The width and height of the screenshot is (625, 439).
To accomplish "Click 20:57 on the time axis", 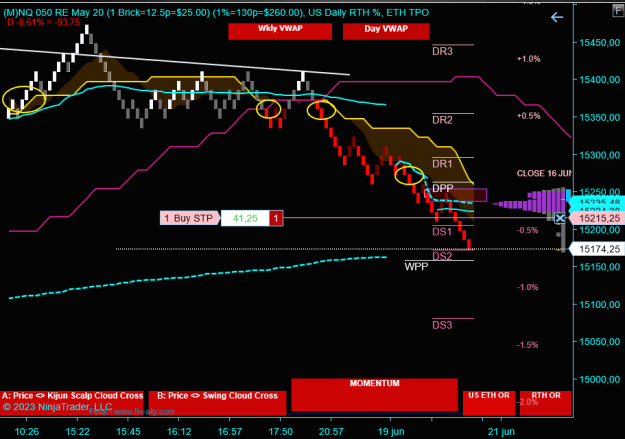I will (331, 432).
